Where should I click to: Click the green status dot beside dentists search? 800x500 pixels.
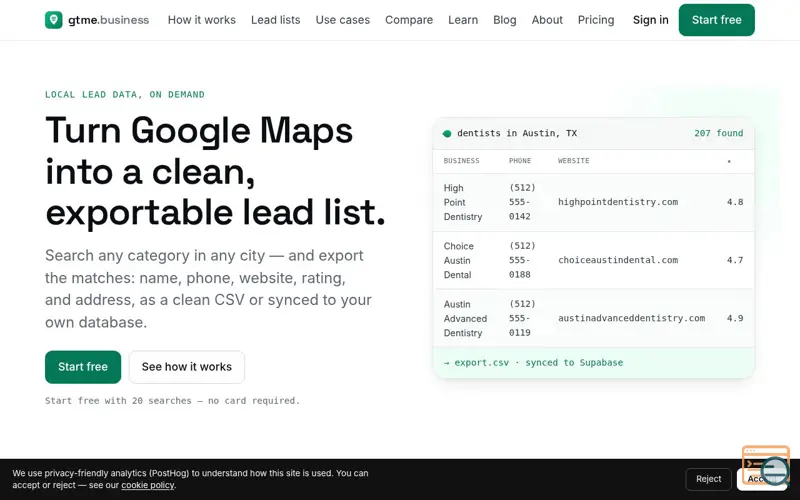pyautogui.click(x=447, y=134)
